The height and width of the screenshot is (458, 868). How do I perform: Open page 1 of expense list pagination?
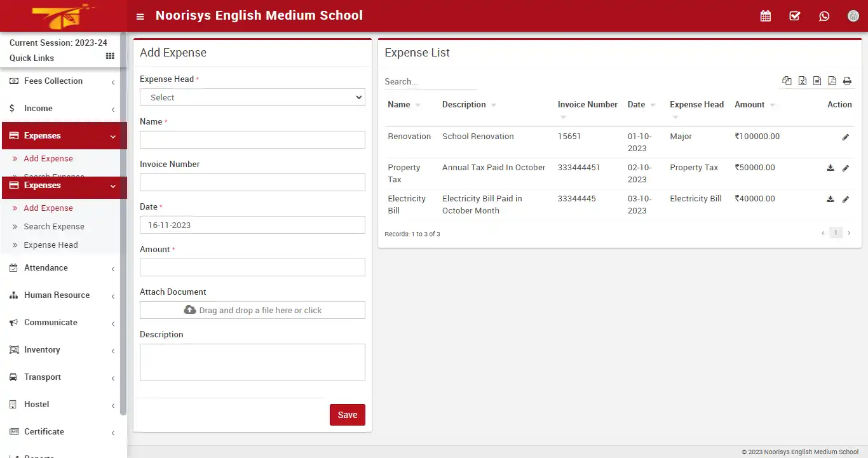(x=836, y=232)
